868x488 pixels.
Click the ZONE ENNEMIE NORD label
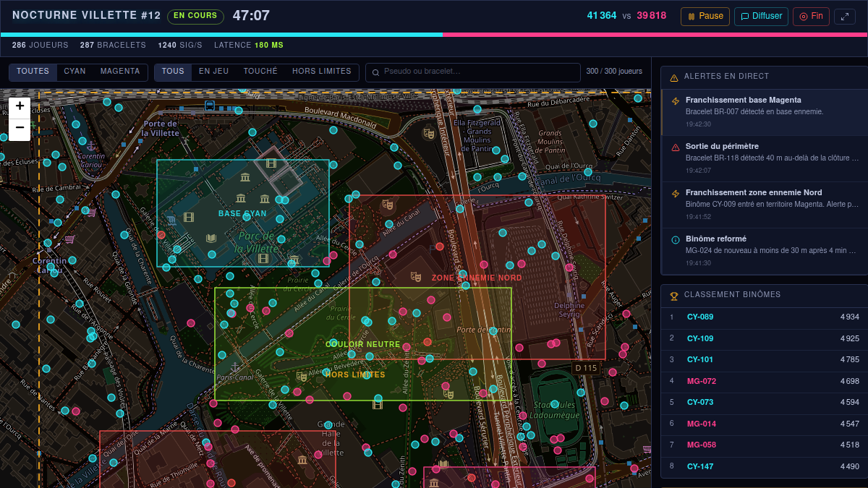477,278
